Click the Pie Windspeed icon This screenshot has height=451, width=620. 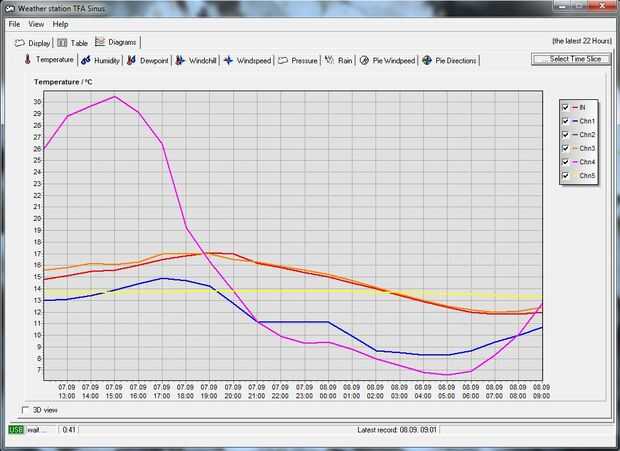point(364,60)
